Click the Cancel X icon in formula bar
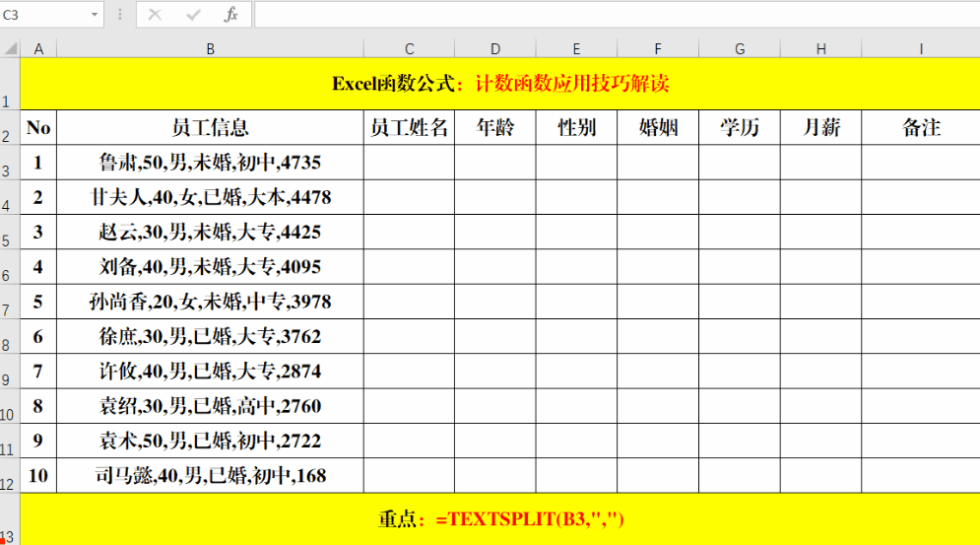This screenshot has height=545, width=980. (x=155, y=15)
